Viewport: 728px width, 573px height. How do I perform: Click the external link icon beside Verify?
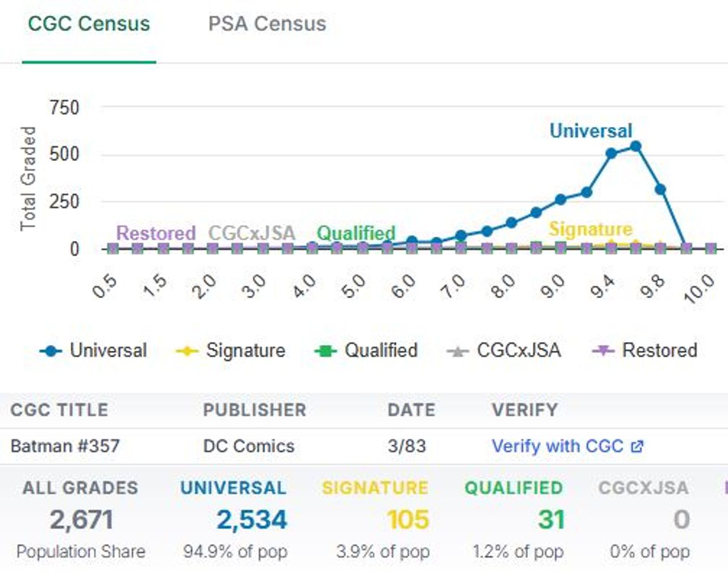[638, 447]
